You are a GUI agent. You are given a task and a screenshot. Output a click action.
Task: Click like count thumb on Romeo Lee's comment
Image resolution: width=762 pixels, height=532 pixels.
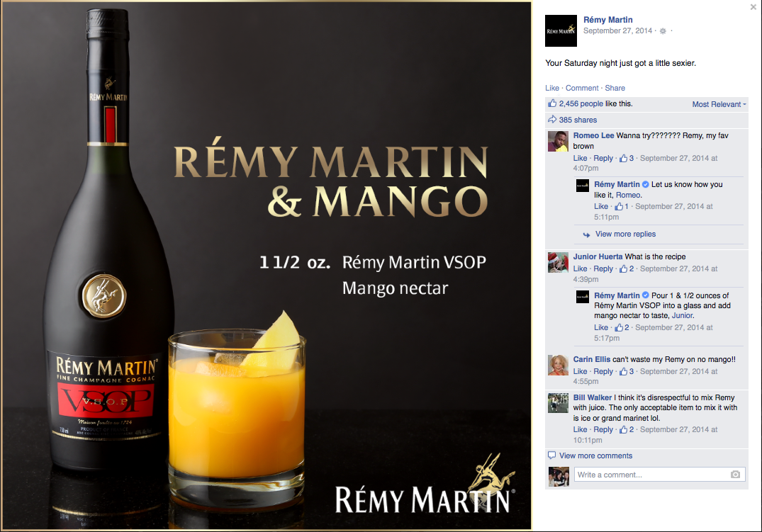623,158
